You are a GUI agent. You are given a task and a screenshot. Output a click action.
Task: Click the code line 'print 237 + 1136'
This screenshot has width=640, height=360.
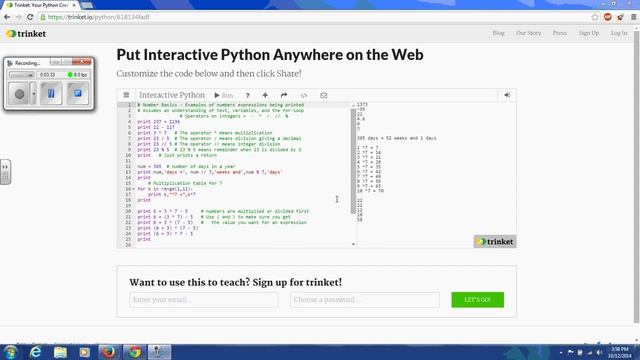pyautogui.click(x=158, y=122)
